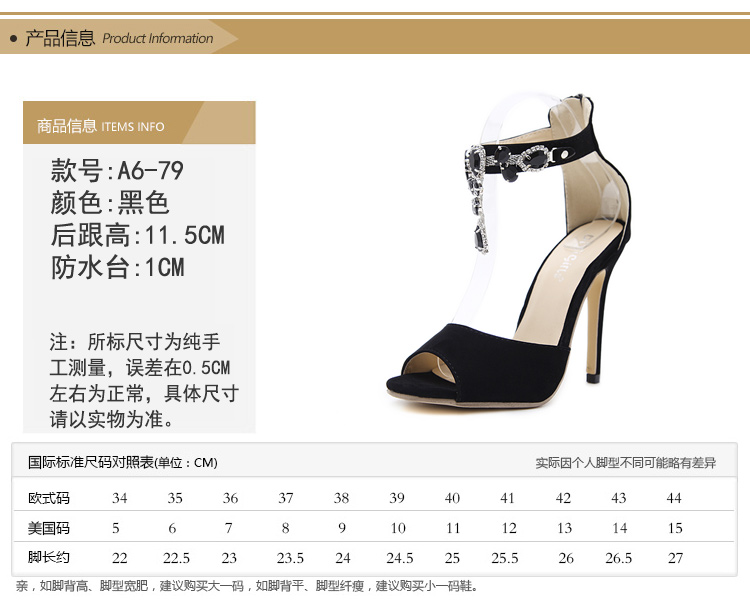Pick US size 10 in the chart
The height and width of the screenshot is (604, 750).
point(398,528)
